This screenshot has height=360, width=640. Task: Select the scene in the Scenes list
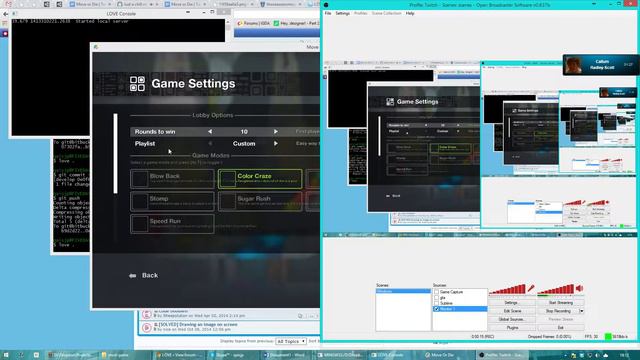tap(403, 291)
